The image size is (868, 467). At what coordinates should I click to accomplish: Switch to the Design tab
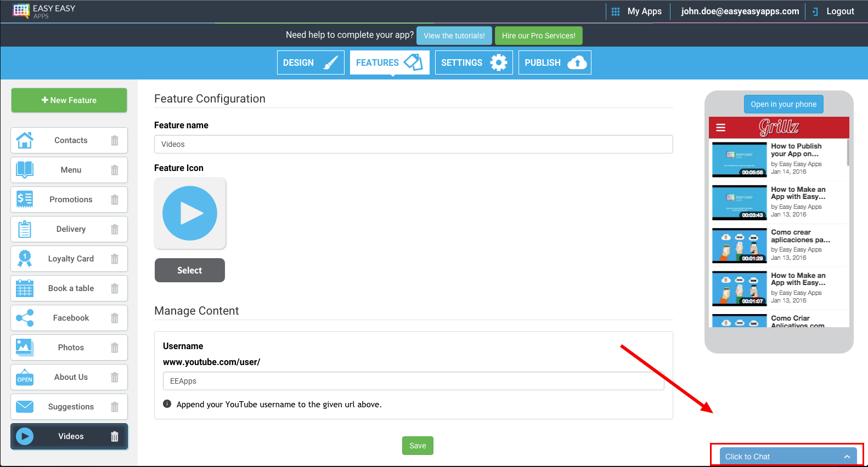pos(311,62)
